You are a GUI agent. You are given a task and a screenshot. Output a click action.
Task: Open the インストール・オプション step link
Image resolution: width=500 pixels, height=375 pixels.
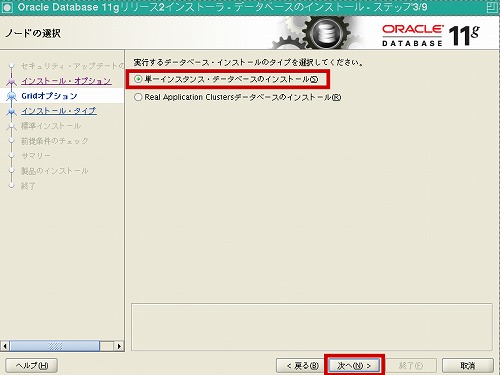click(66, 81)
